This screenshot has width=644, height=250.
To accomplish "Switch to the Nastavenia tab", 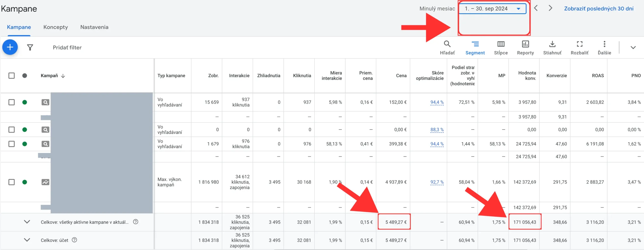I will point(94,27).
